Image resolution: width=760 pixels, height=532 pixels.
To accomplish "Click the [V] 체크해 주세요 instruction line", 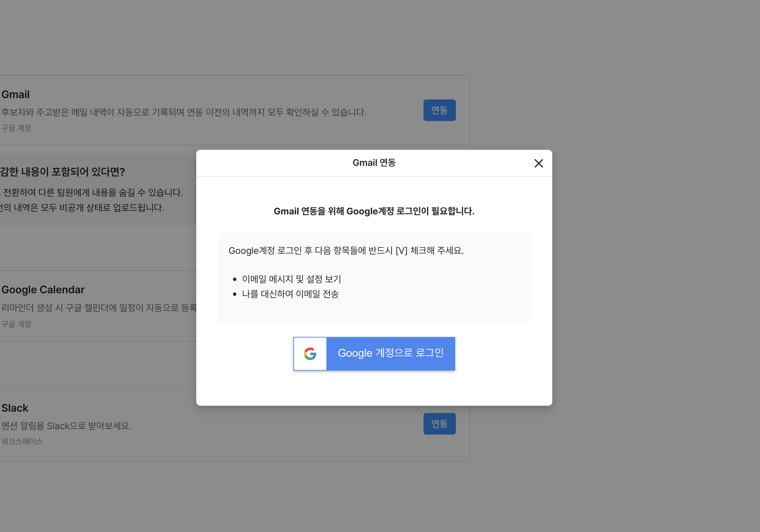I will (346, 251).
